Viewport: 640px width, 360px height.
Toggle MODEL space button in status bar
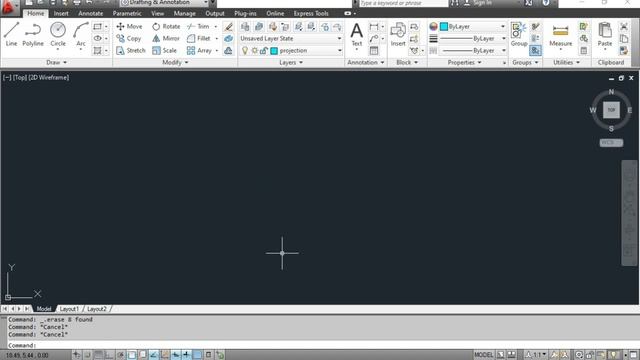point(483,355)
